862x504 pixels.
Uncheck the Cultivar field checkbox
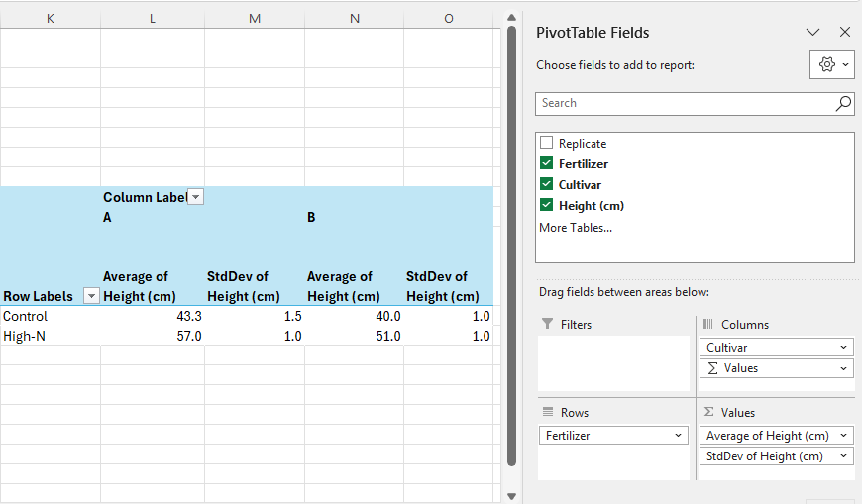coord(546,184)
